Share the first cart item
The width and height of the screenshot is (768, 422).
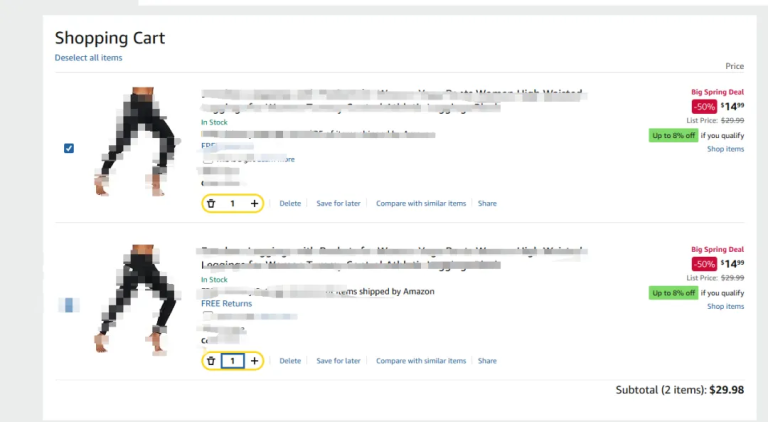487,204
